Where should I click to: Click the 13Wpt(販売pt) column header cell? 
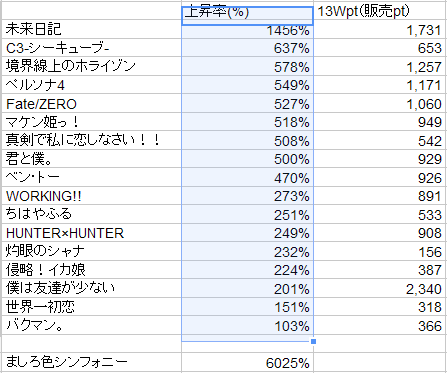pos(380,12)
